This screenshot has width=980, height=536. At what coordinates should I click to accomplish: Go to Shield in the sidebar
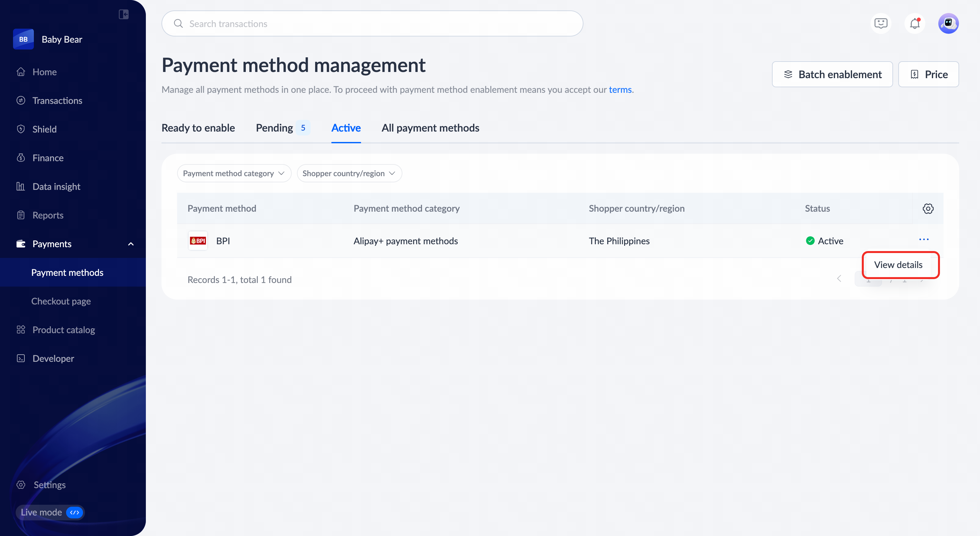(45, 129)
